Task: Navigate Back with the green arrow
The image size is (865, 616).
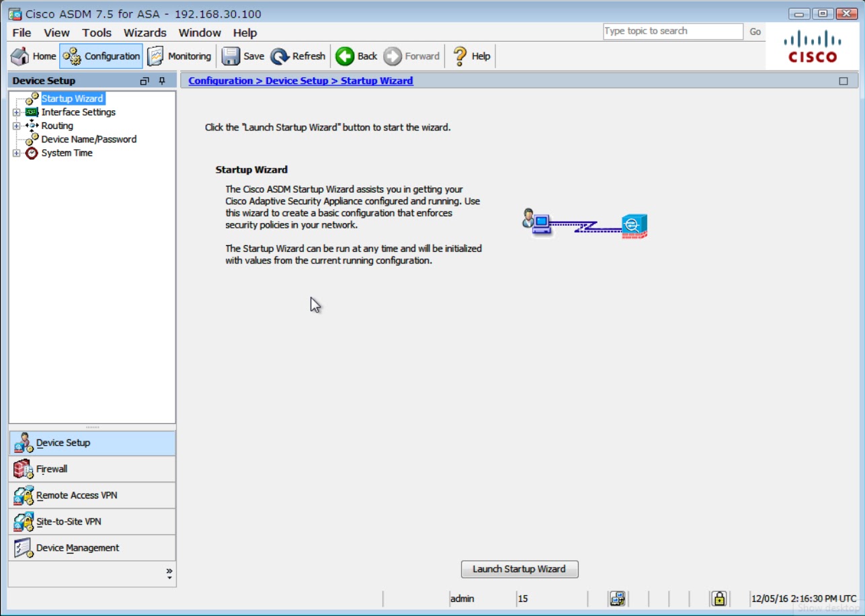Action: 357,56
